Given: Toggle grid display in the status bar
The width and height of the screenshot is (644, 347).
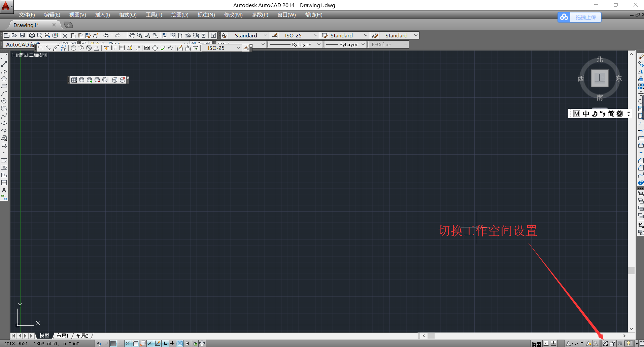Looking at the screenshot, I should [113, 343].
